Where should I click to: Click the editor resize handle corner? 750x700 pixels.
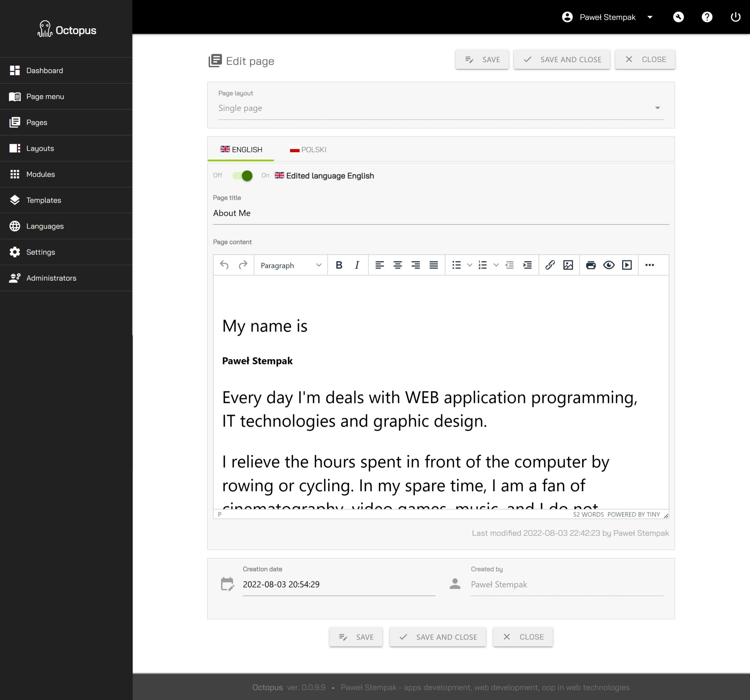point(666,516)
